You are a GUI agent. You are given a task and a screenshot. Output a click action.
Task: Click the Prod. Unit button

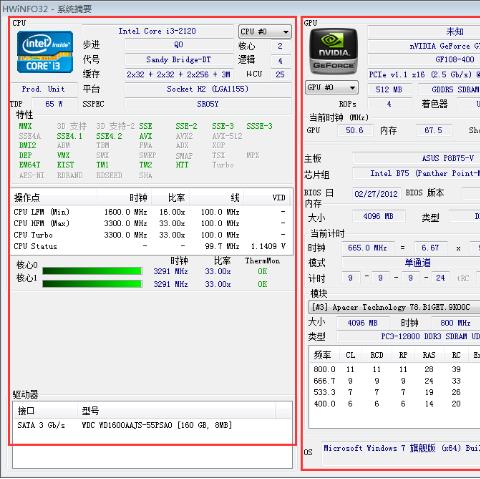pyautogui.click(x=43, y=89)
